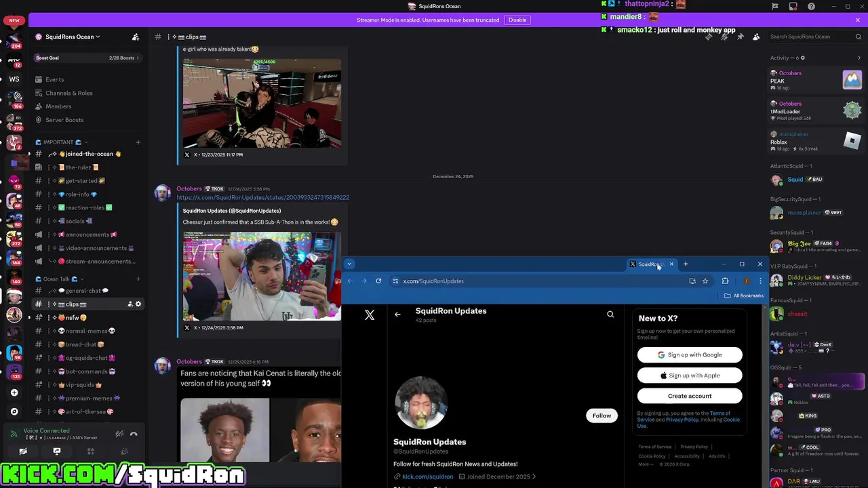
Task: Discover servers with the compass icon
Action: 14,411
